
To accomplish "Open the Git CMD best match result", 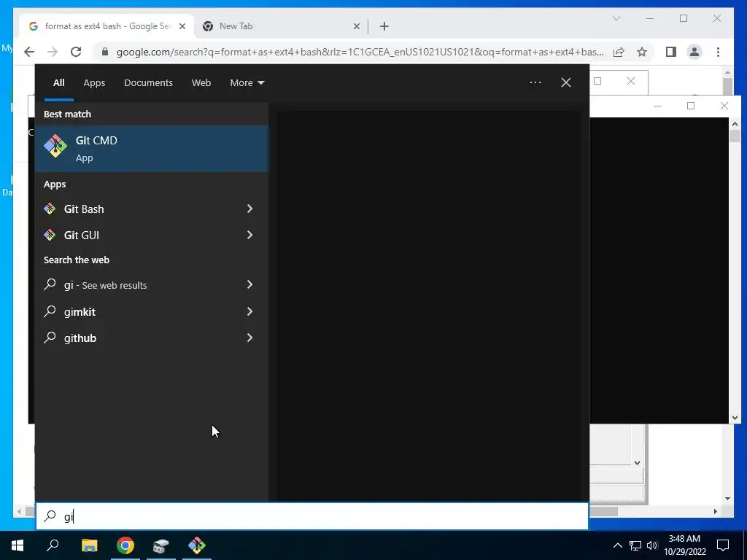I will coord(152,149).
